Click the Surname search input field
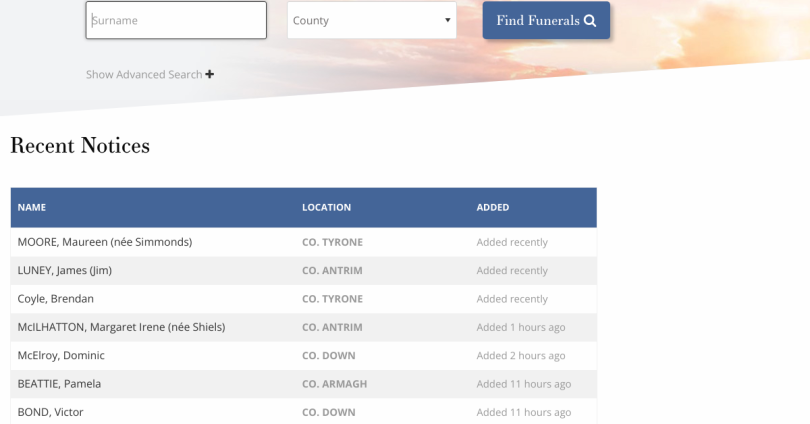Viewport: 810px width, 424px height. (x=176, y=20)
